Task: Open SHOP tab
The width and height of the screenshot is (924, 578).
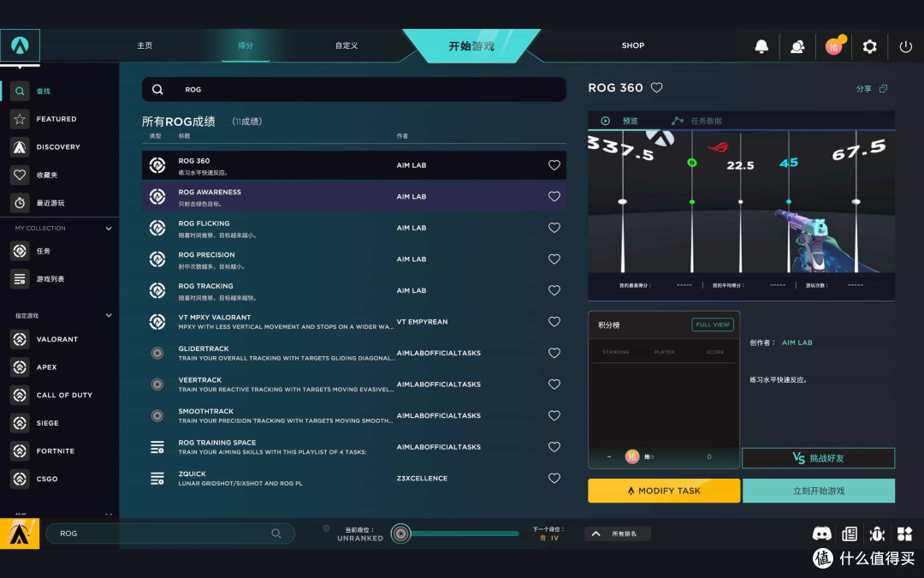Action: pyautogui.click(x=633, y=45)
